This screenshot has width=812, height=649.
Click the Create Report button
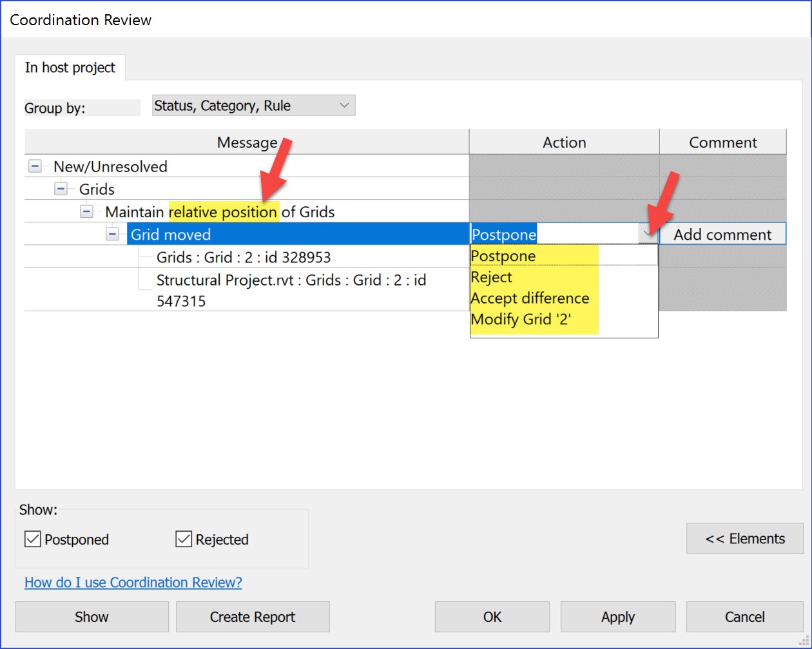pyautogui.click(x=252, y=616)
